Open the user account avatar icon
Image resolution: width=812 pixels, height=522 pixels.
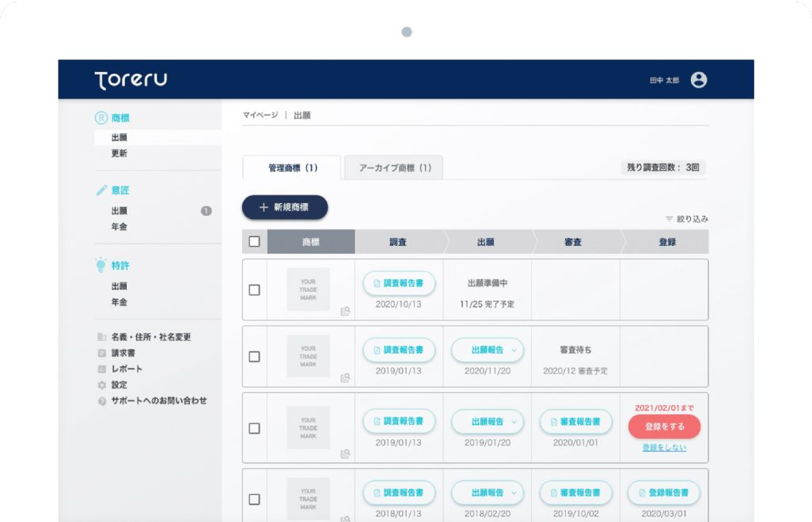click(x=699, y=80)
